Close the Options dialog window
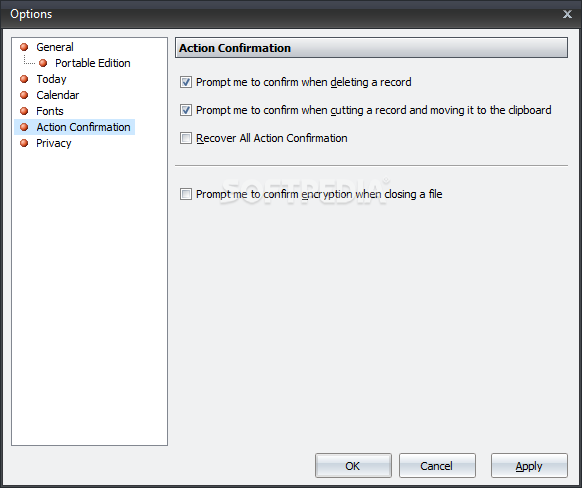Screen dimensions: 582x488 point(567,14)
